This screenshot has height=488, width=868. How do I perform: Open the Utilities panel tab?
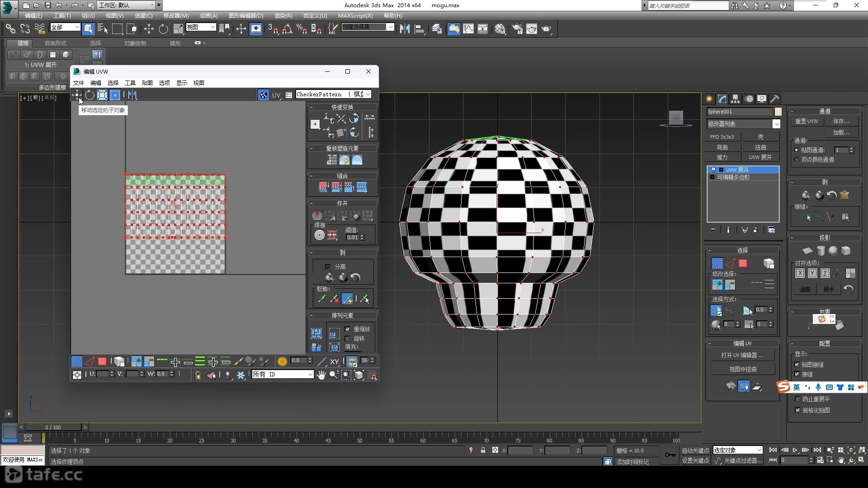[775, 99]
